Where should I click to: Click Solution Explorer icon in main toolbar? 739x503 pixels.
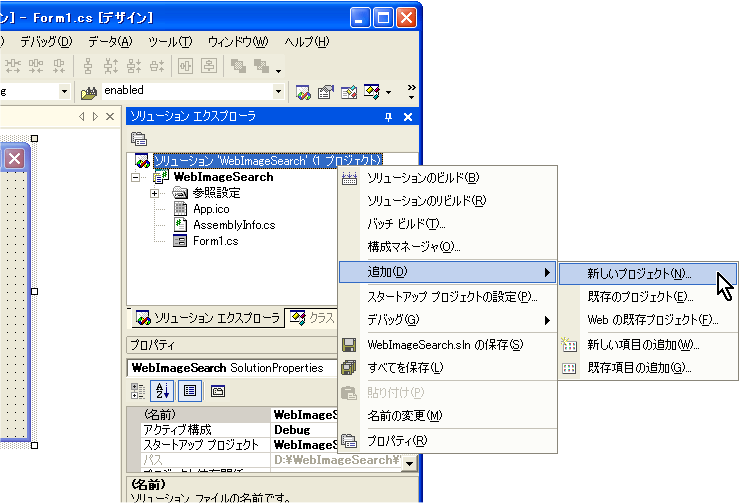pyautogui.click(x=303, y=92)
